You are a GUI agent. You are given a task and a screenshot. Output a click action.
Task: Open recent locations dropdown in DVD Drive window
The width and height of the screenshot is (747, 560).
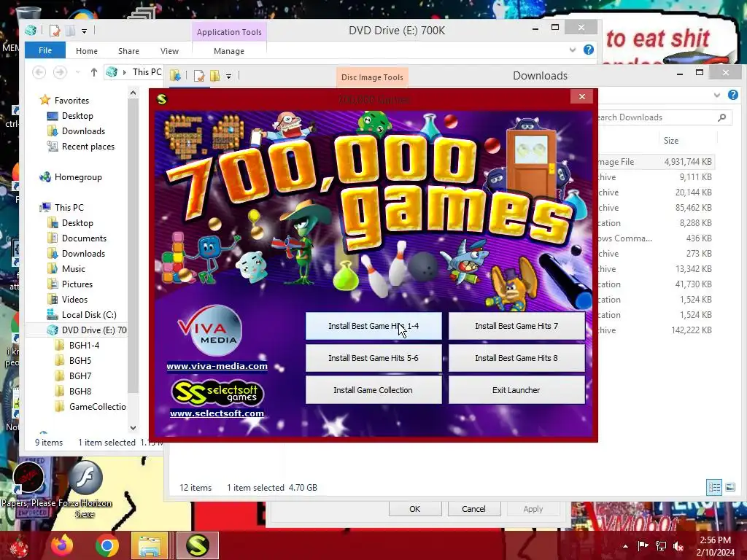pyautogui.click(x=77, y=72)
